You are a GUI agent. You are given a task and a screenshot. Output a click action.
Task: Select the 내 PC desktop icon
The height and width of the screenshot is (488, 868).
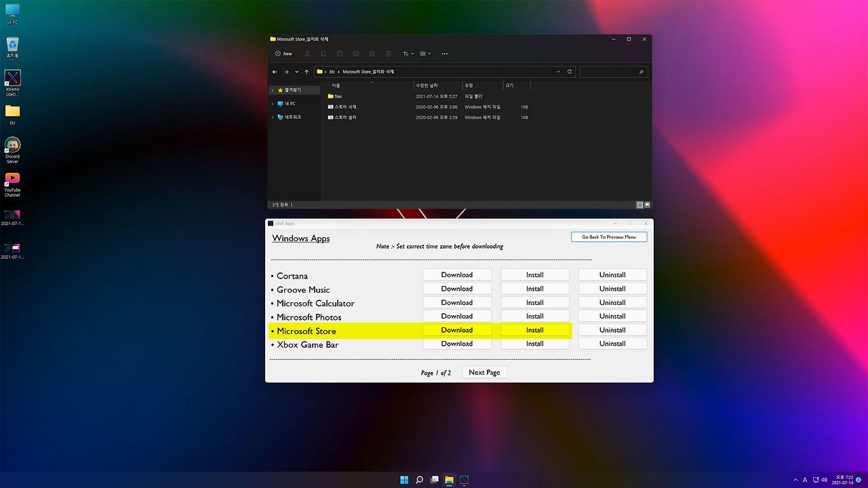point(12,14)
